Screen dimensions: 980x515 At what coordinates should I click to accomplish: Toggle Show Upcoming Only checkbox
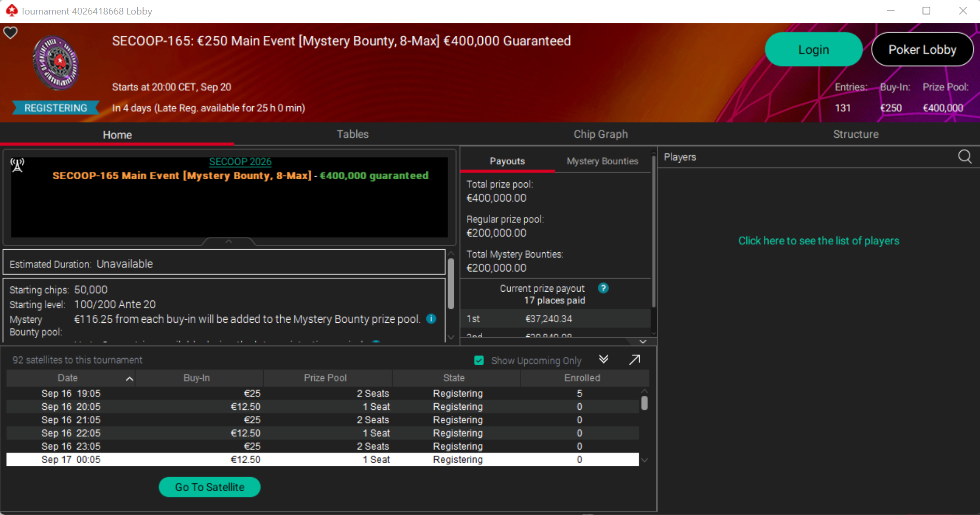point(479,360)
